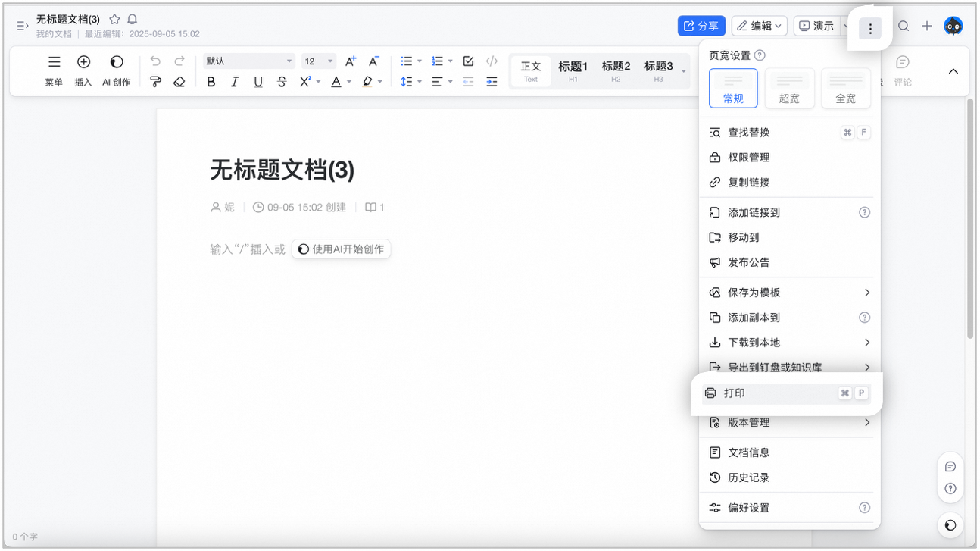Open AI 创作 tool
The height and width of the screenshot is (551, 980).
coord(117,70)
